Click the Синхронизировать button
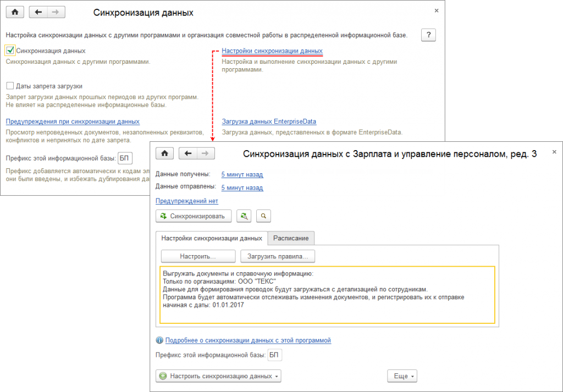The height and width of the screenshot is (392, 563). (x=194, y=216)
